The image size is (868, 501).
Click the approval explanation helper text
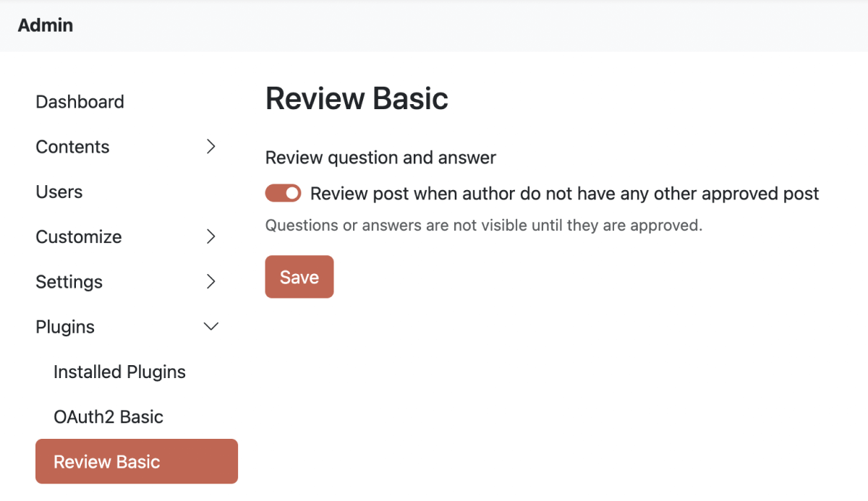(484, 225)
